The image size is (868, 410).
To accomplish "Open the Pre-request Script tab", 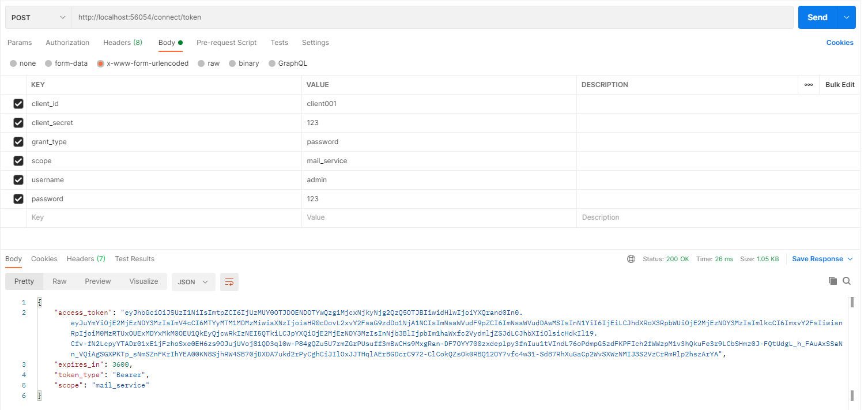I will [227, 43].
